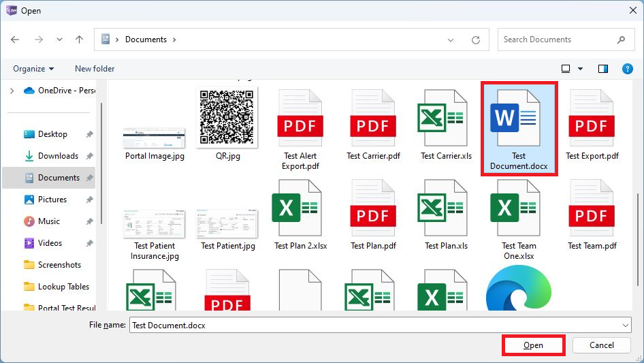Viewport: 644px width, 363px height.
Task: Open the recent locations chevron
Action: [59, 40]
